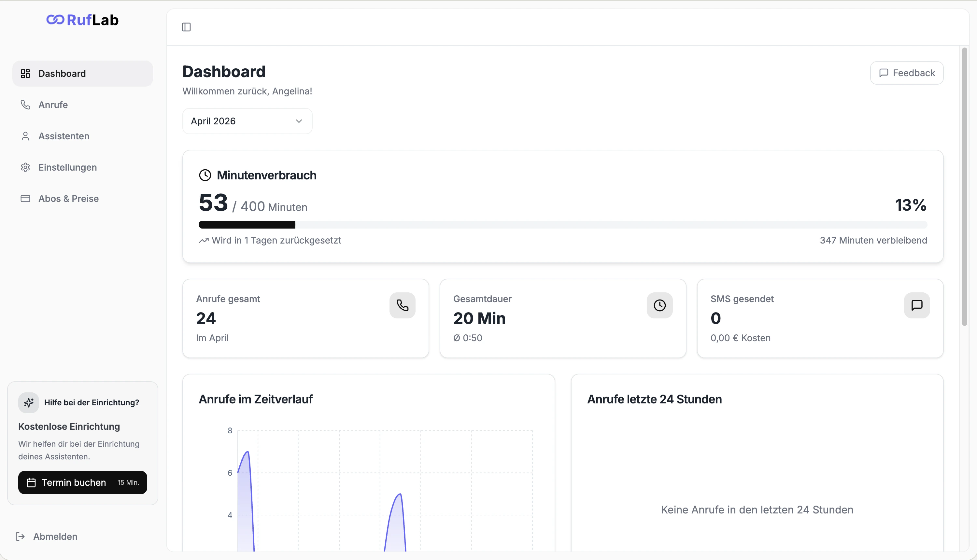Click the '0,00 € Kosten' text
Screen dimensions: 977x560
pyautogui.click(x=741, y=338)
